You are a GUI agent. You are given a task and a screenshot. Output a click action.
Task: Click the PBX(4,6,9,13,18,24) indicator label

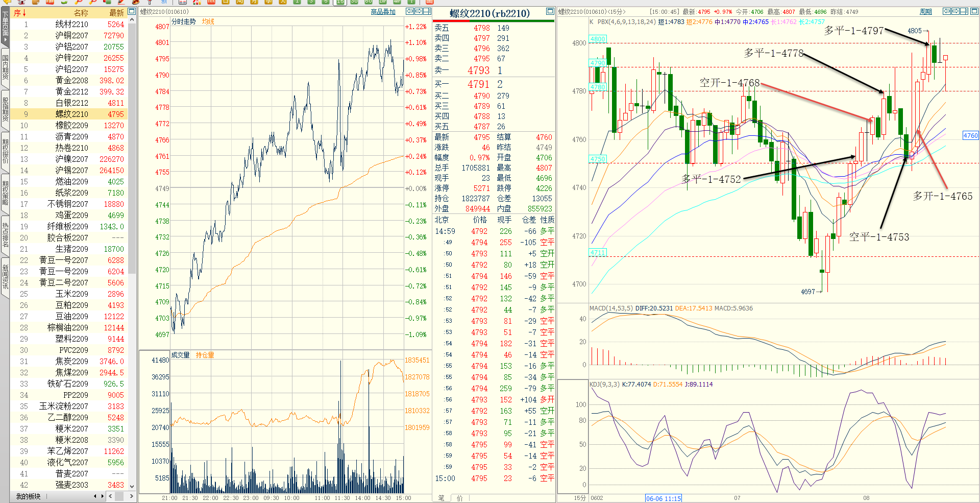[x=626, y=21]
